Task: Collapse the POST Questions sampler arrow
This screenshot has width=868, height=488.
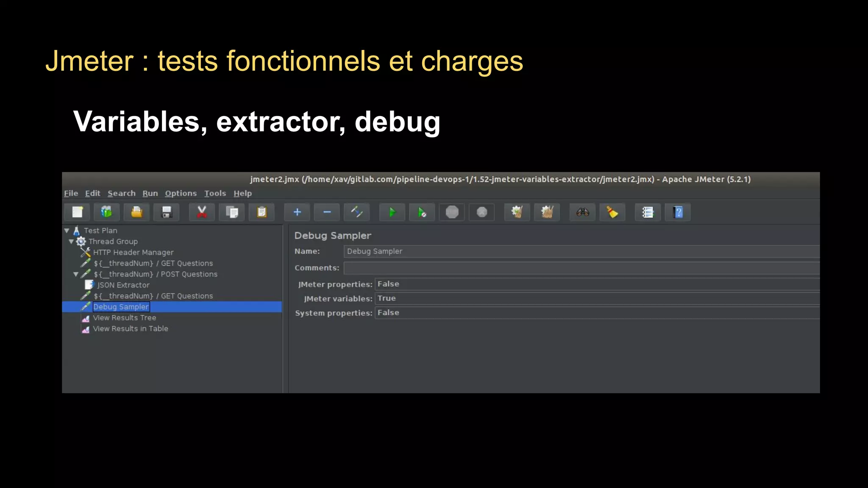Action: (x=76, y=274)
